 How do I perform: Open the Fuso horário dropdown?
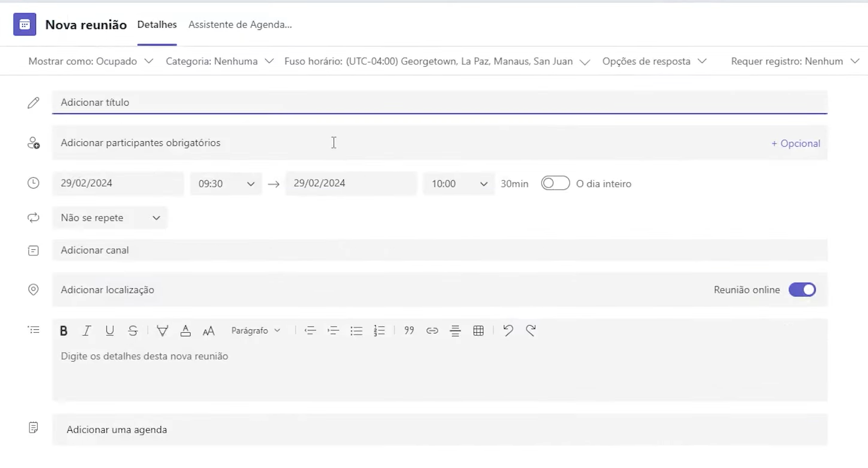(x=437, y=61)
